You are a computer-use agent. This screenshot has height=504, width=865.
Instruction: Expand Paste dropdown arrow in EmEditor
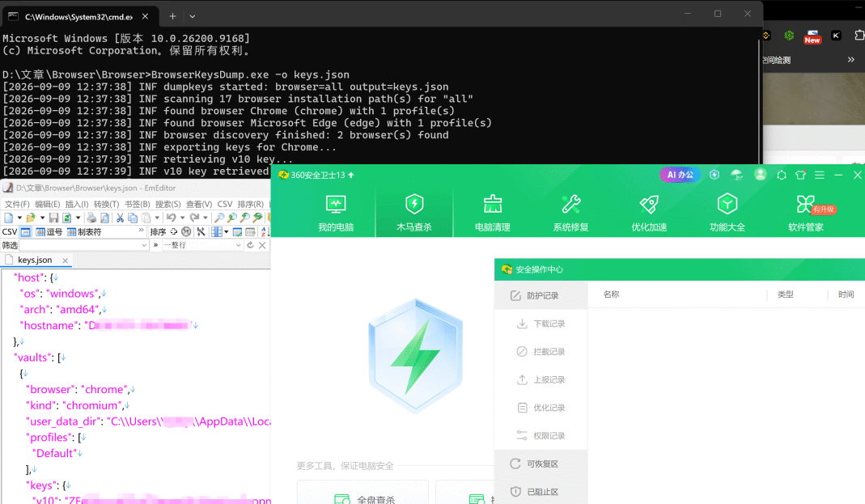click(x=157, y=218)
